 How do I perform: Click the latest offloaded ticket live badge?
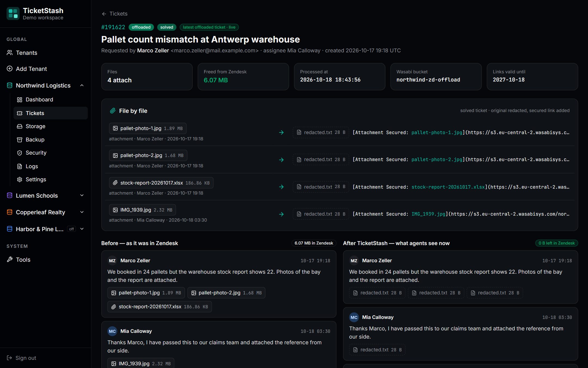(209, 27)
